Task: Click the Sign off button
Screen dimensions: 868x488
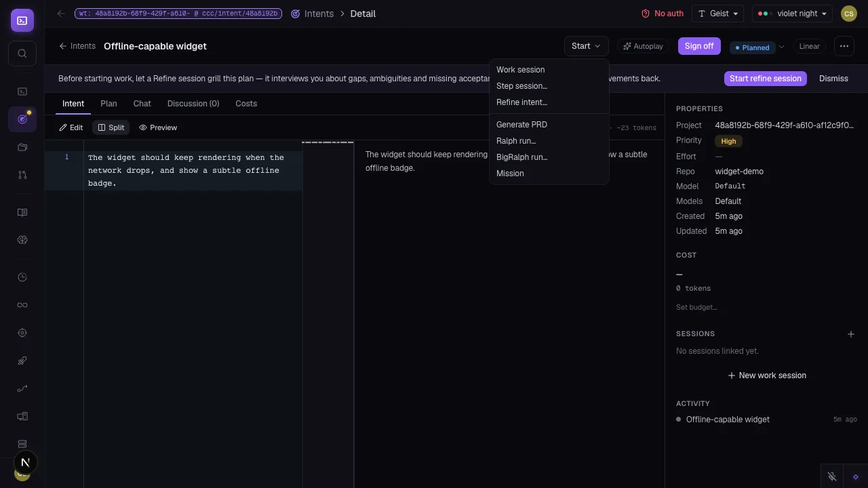Action: [699, 46]
